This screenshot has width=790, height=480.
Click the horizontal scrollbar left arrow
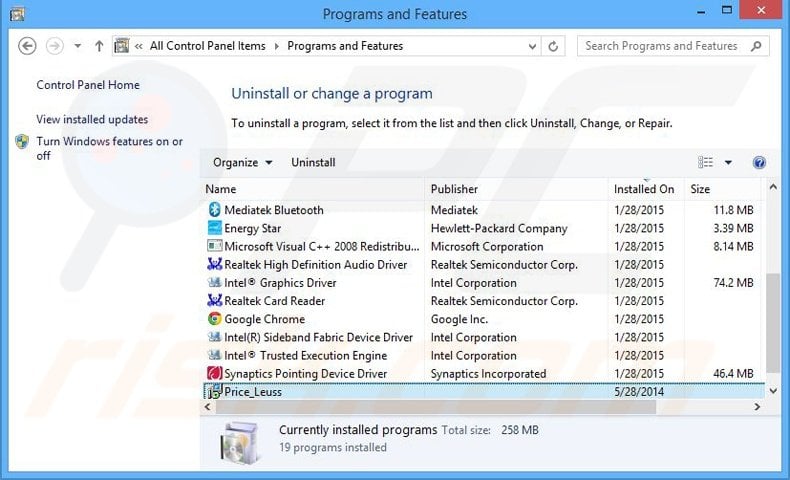[x=207, y=407]
